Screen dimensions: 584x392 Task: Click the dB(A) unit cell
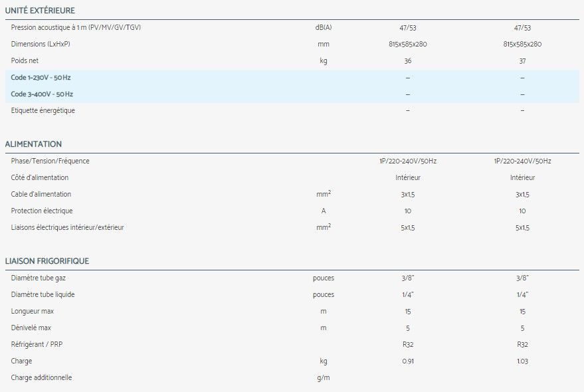tap(324, 28)
